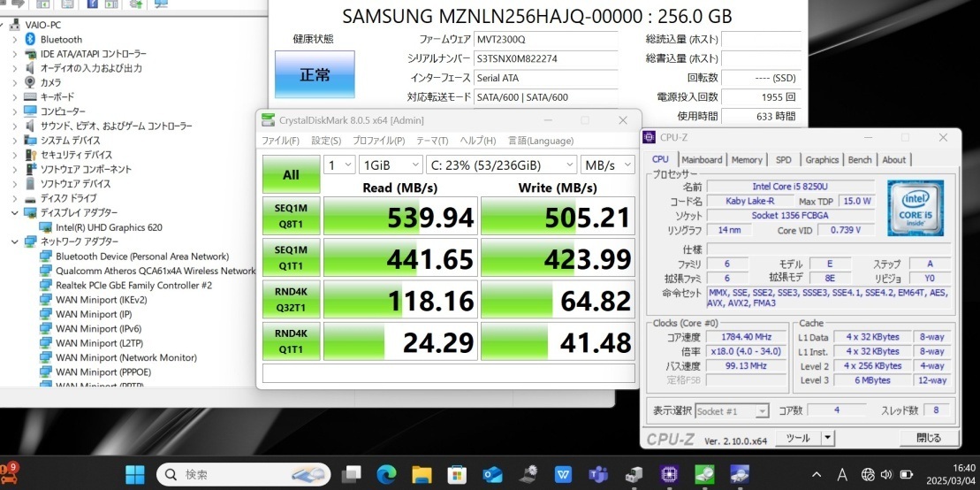Collapse the ネットワーク アダプター node

point(15,241)
